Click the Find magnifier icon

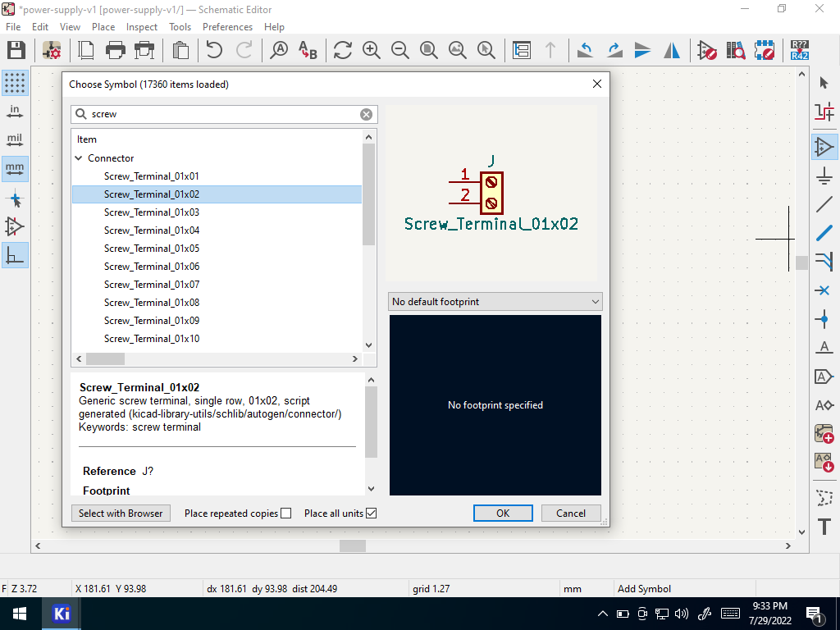click(x=279, y=50)
